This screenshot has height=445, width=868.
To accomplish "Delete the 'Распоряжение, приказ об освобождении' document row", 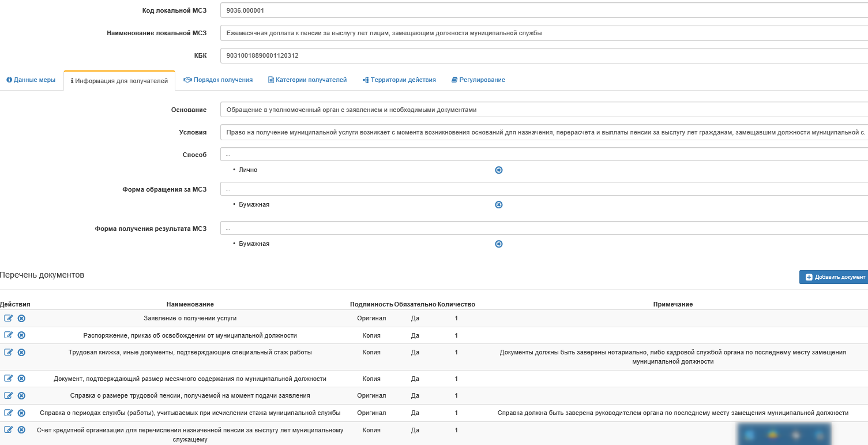I will (x=21, y=335).
